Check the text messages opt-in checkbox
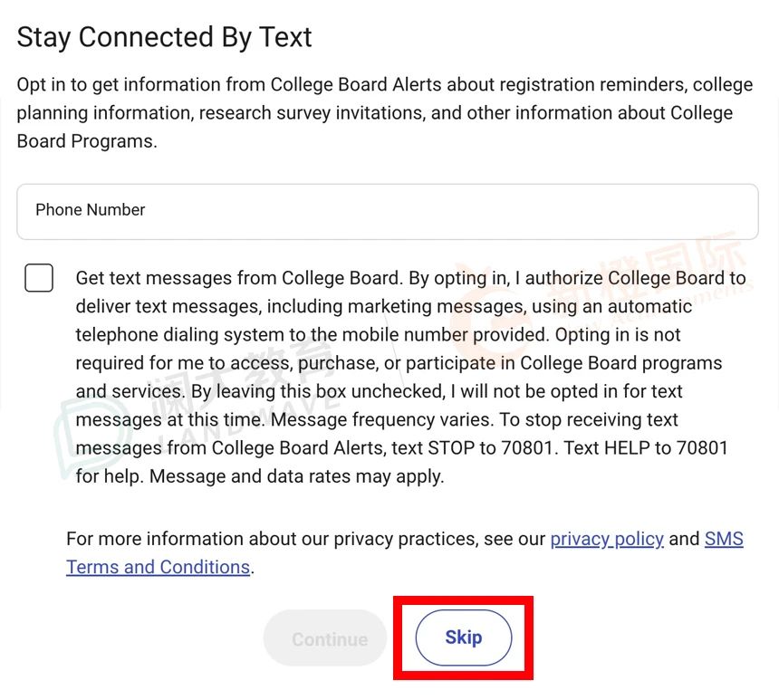The width and height of the screenshot is (779, 700). tap(39, 278)
